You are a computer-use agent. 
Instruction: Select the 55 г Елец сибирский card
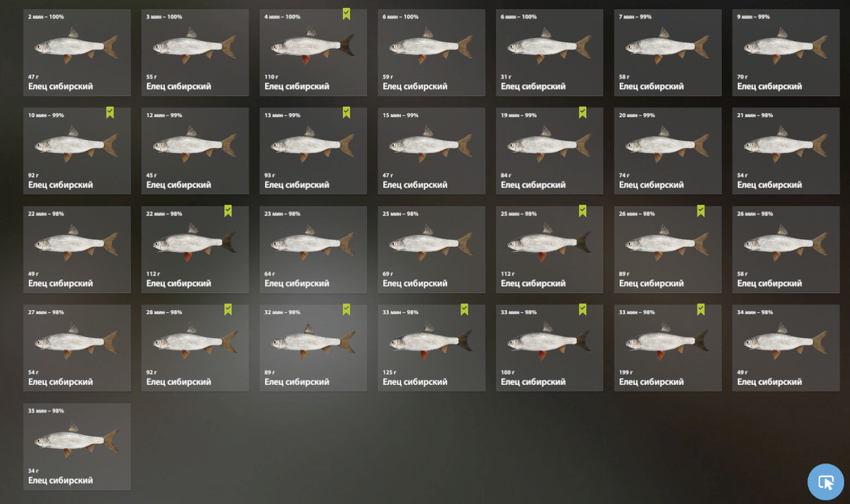[x=195, y=52]
